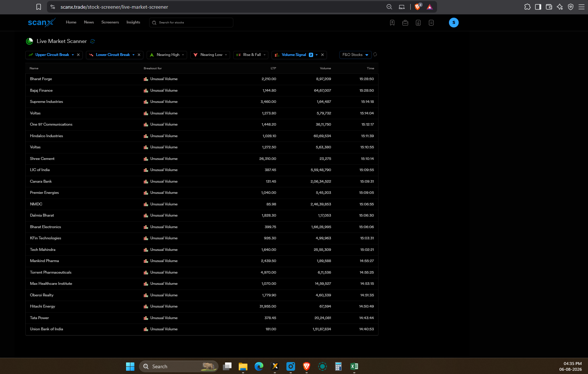Expand the Volume Signal dropdown
Viewport: 588px width, 374px height.
pos(317,55)
